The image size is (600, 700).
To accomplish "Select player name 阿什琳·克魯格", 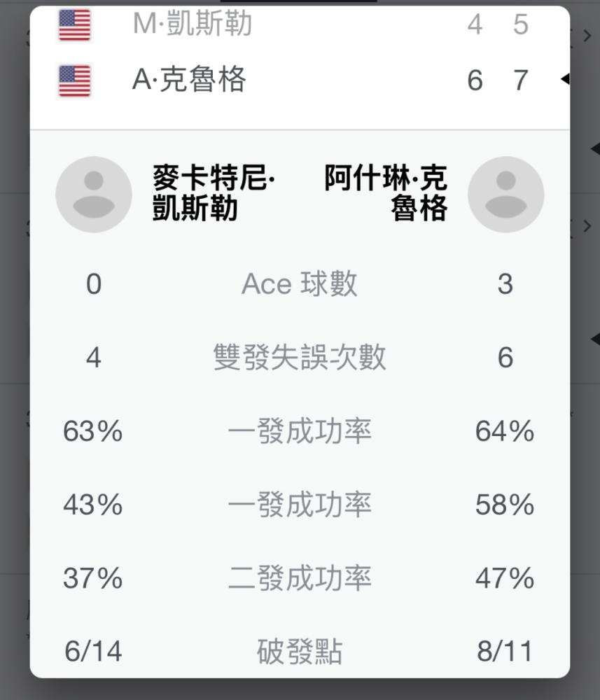I will point(385,193).
